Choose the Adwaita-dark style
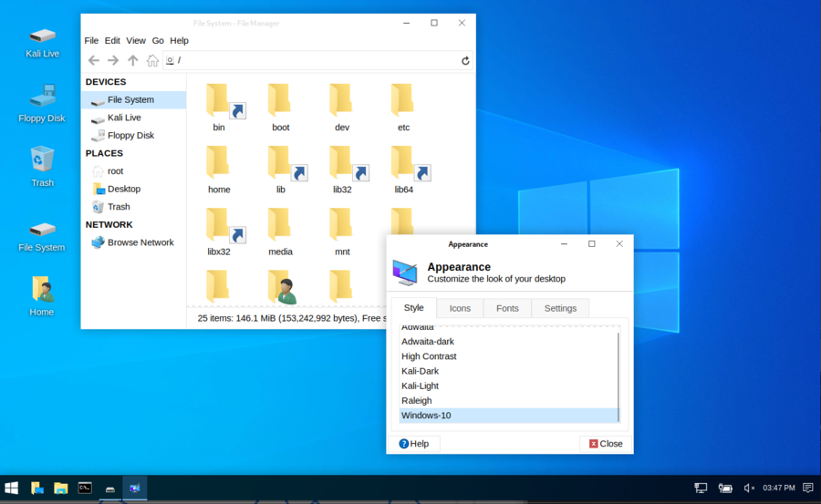821x504 pixels. tap(508, 341)
